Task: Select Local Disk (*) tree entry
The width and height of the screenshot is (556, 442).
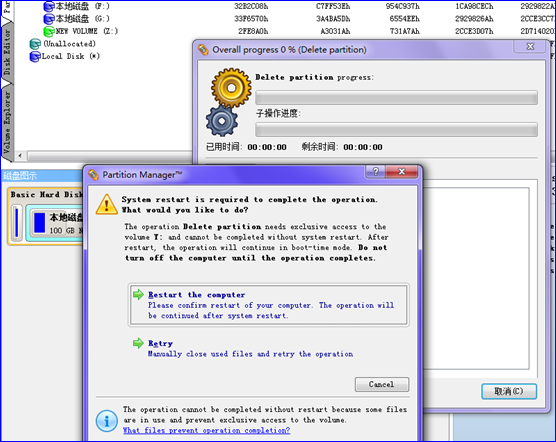Action: point(71,56)
